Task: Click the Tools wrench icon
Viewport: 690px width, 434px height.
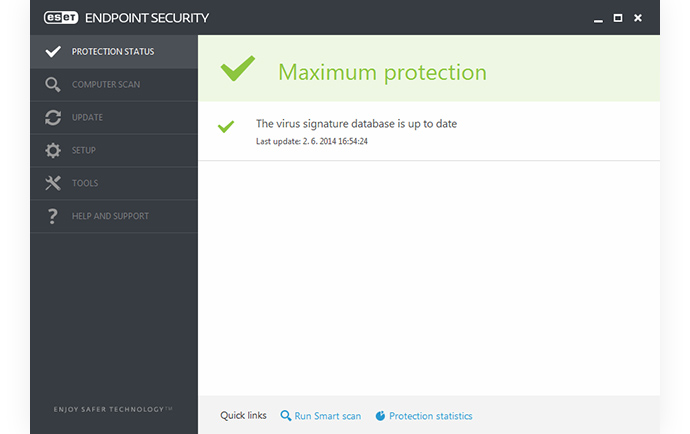Action: click(x=53, y=183)
